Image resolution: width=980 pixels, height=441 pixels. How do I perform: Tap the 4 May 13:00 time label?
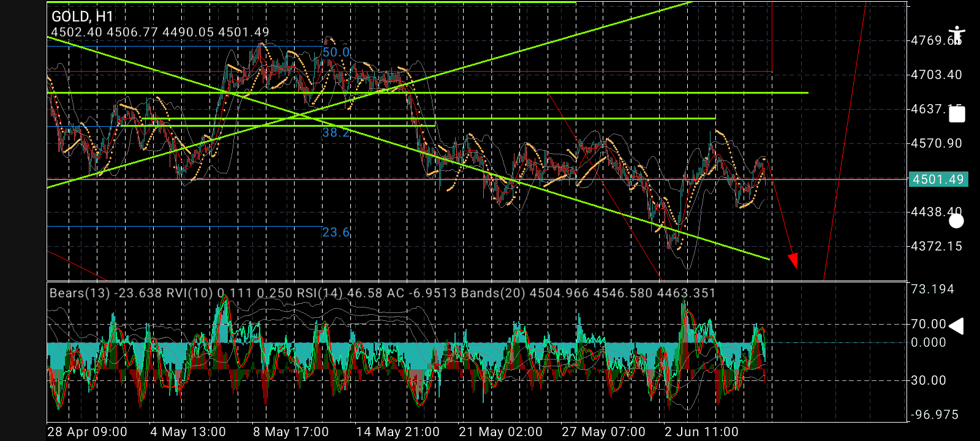coord(188,432)
